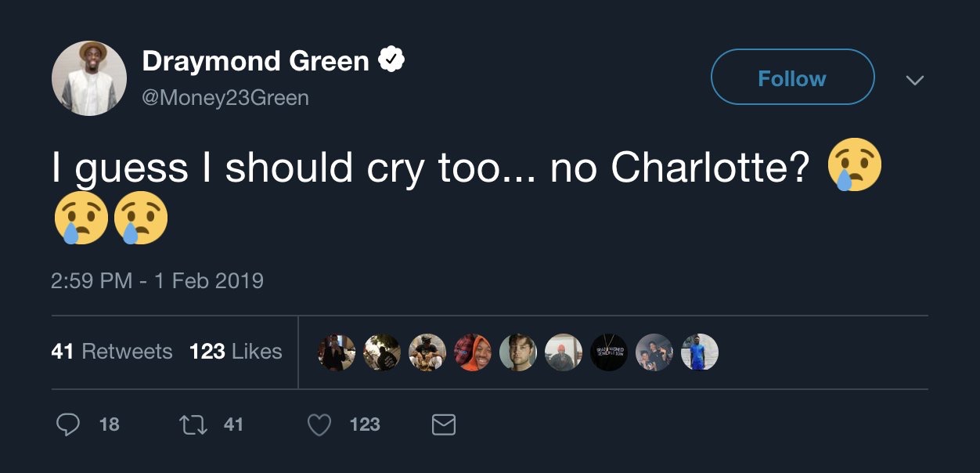The height and width of the screenshot is (473, 980).
Task: Open the @Money23Green handle link
Action: tap(225, 98)
